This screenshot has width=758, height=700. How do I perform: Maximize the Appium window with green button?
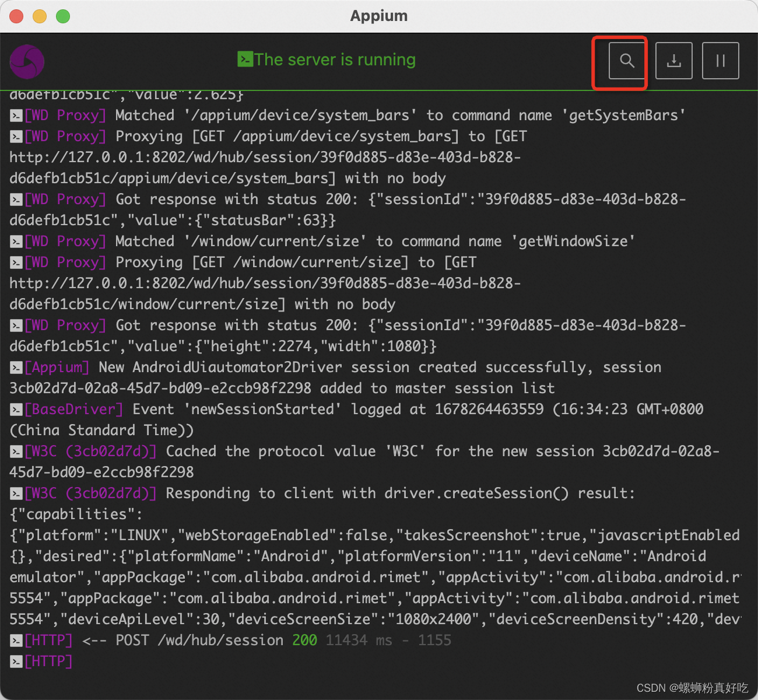(63, 16)
